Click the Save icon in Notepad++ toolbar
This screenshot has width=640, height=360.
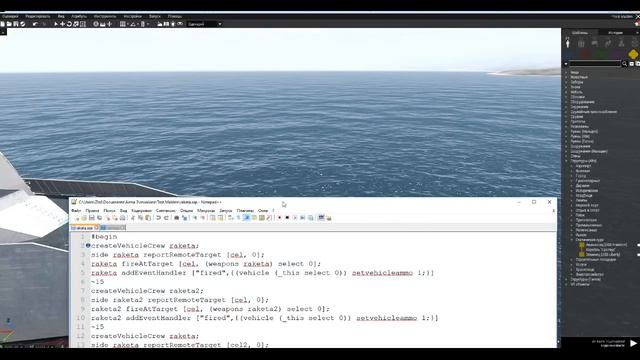pos(91,218)
